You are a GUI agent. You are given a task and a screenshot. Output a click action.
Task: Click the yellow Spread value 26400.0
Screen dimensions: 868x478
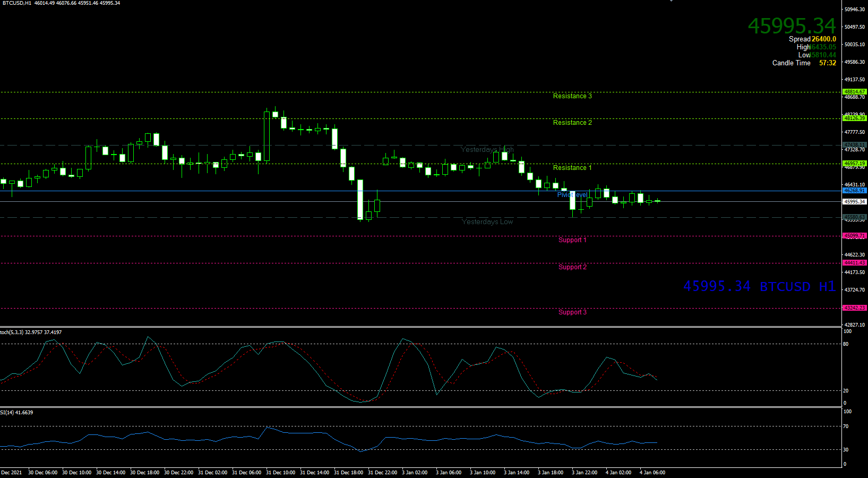coord(823,39)
